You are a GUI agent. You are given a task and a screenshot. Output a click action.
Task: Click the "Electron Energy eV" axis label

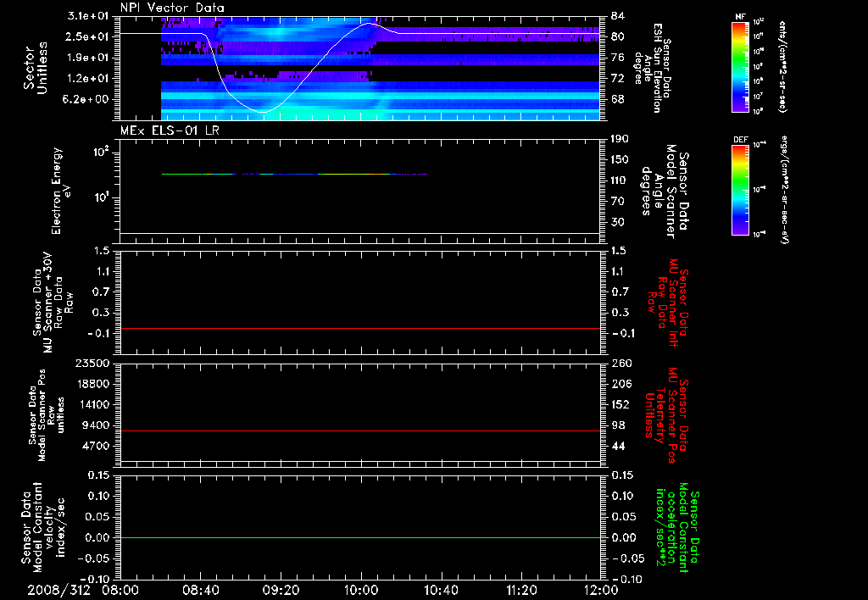coord(61,191)
